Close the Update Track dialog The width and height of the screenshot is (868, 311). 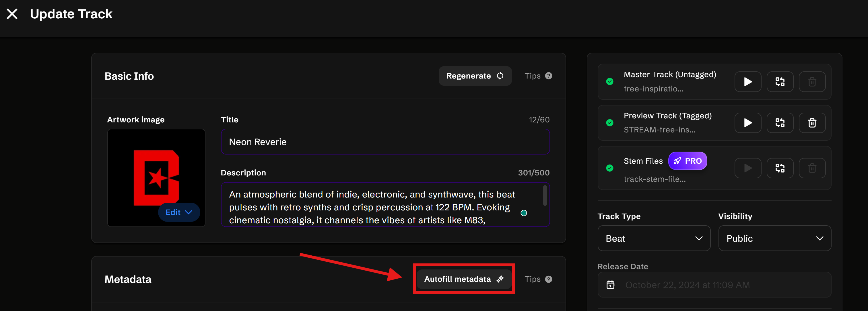12,14
